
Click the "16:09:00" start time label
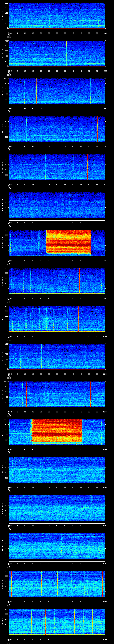(x=9, y=336)
